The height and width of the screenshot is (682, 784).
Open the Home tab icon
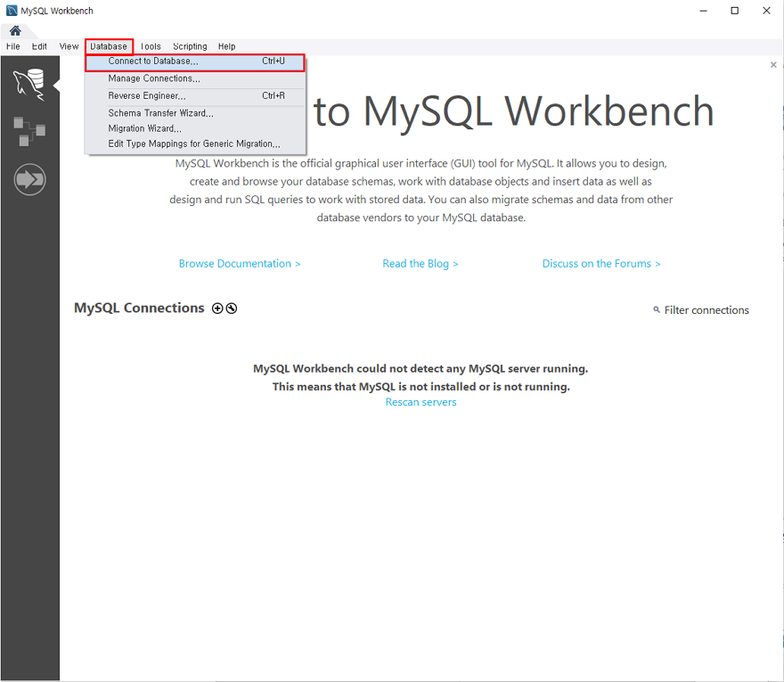coord(15,31)
